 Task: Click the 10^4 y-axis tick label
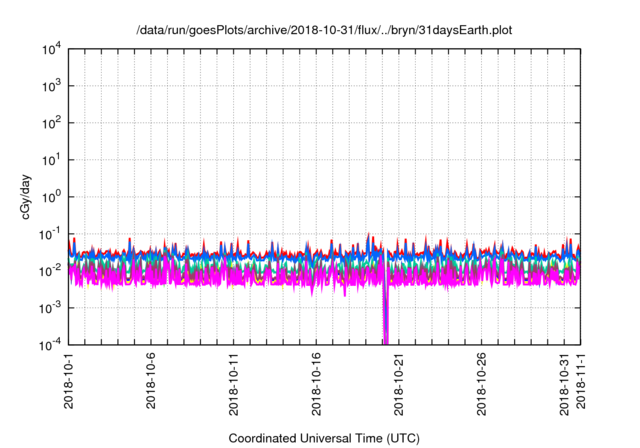(x=51, y=49)
